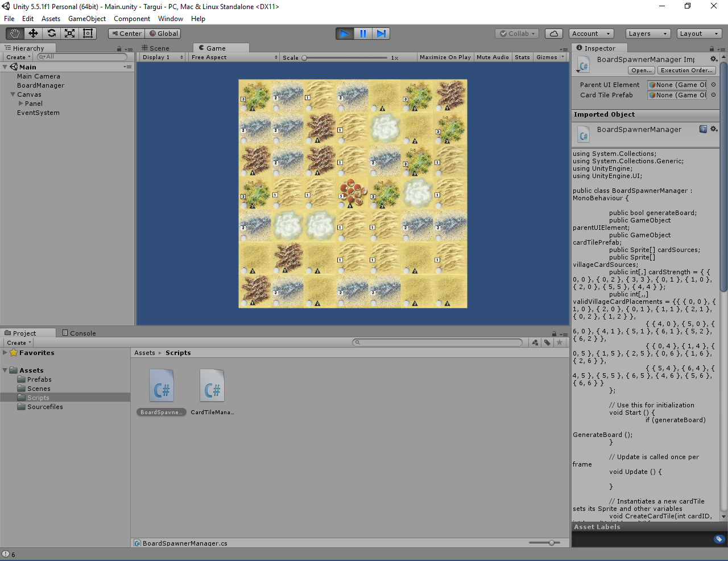Select the Rotate tool
The height and width of the screenshot is (561, 728).
(x=51, y=34)
